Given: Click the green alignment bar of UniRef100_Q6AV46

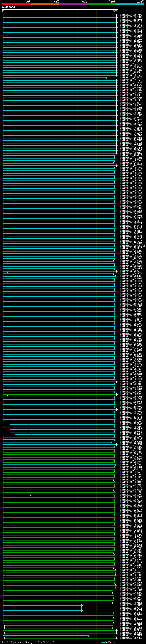Looking at the screenshot, I should 60,271.
